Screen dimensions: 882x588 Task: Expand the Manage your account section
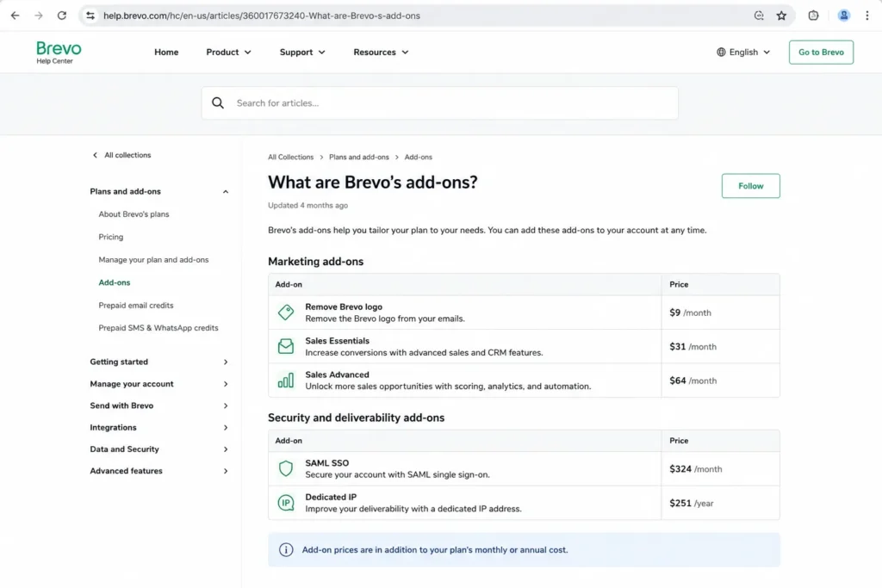159,384
